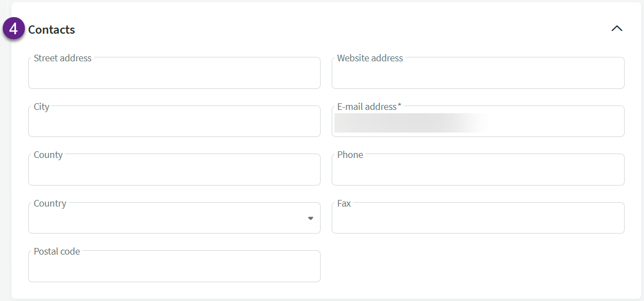Collapse the Contacts section chevron
The image size is (644, 301).
[616, 29]
